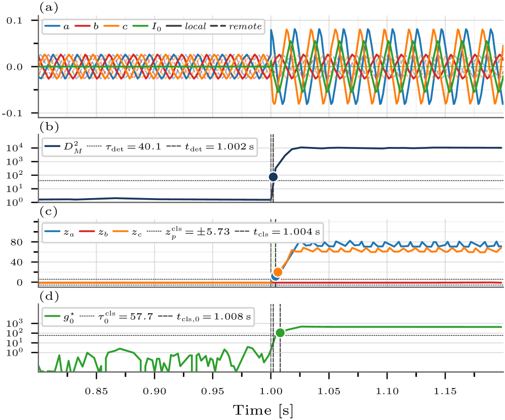The width and height of the screenshot is (505, 420).
Task: Click the 'Time [s]' x-axis label
Action: click(262, 409)
